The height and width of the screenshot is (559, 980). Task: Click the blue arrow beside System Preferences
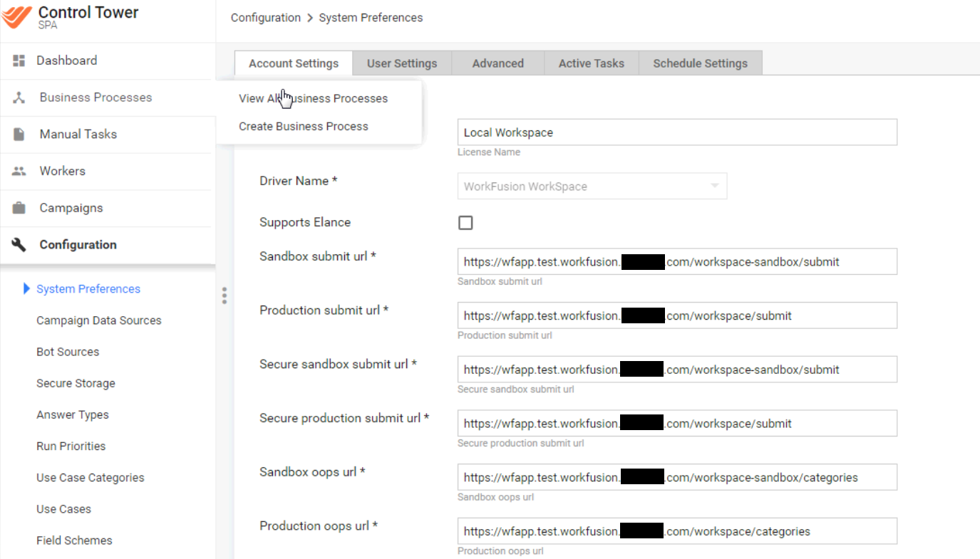27,288
